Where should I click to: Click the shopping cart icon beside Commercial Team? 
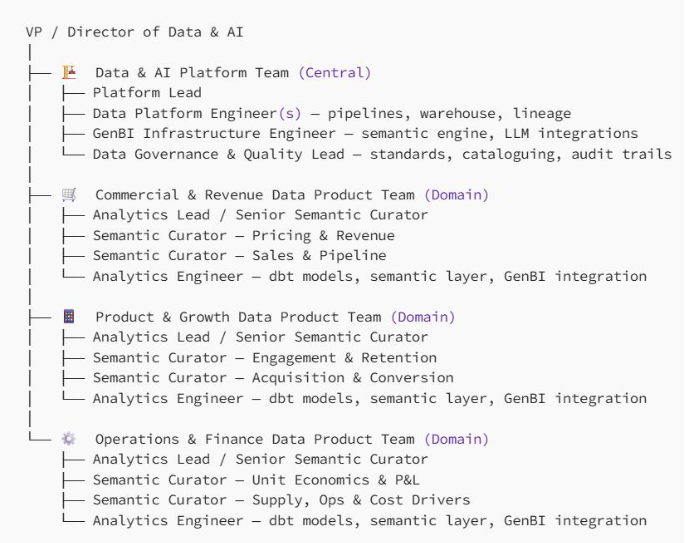click(69, 194)
